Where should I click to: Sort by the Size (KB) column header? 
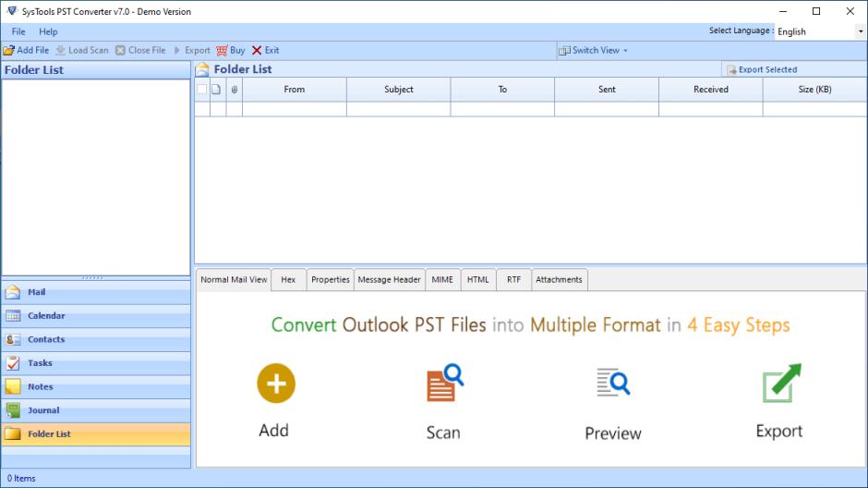pyautogui.click(x=814, y=89)
